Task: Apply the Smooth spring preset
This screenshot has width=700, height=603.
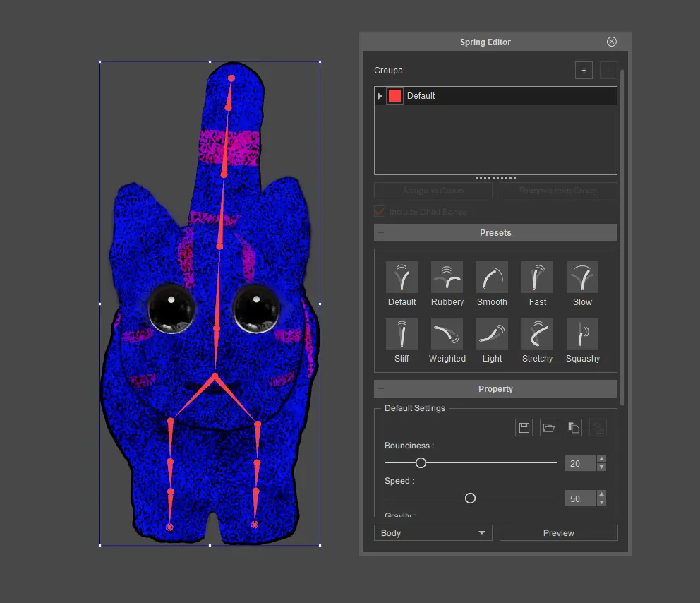Action: [x=492, y=277]
